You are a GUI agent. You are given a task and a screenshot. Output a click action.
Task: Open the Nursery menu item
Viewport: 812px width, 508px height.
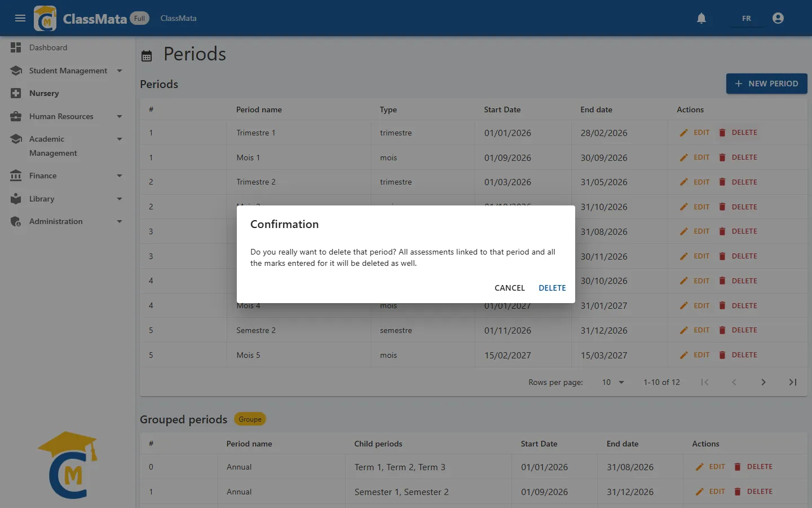(x=68, y=93)
